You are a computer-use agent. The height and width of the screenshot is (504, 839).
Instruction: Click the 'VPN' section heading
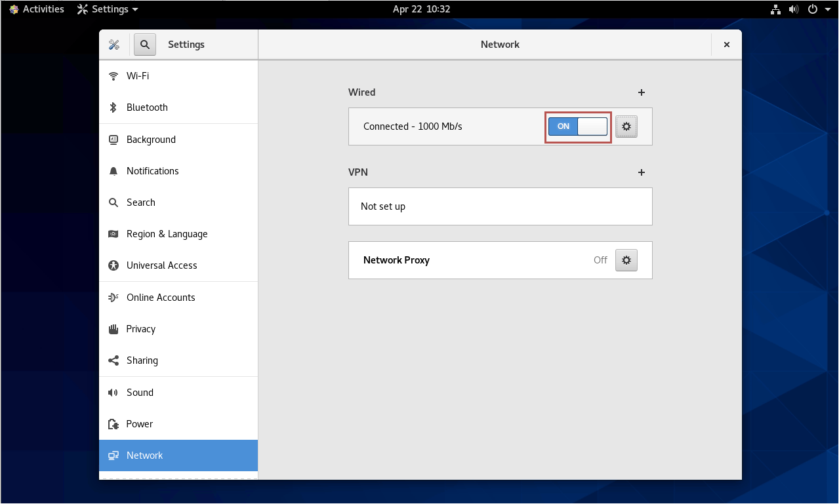pyautogui.click(x=358, y=172)
